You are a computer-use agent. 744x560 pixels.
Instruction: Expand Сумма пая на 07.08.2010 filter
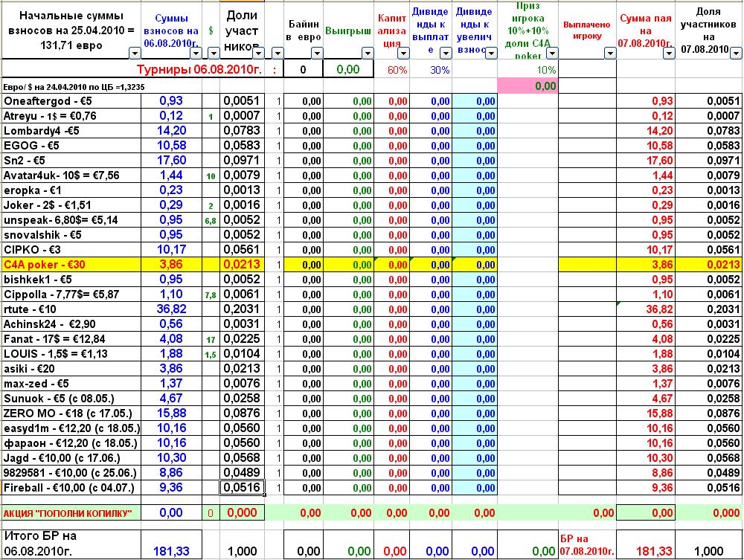coord(669,53)
